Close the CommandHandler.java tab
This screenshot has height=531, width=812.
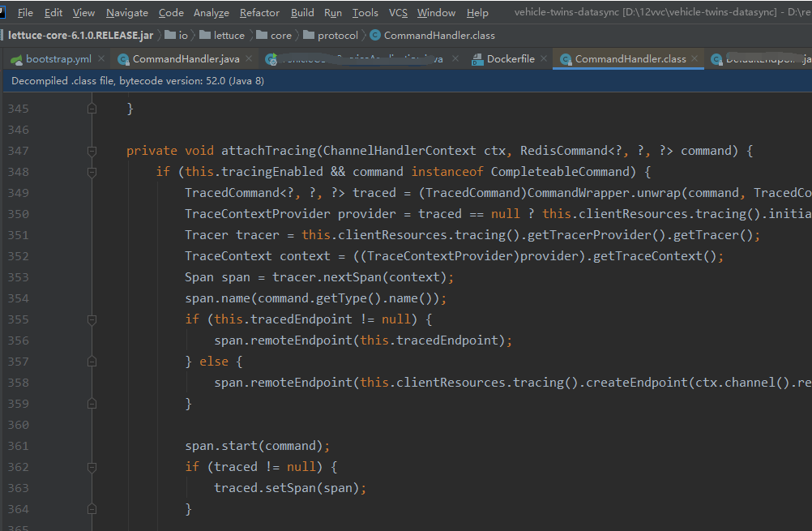coord(249,58)
